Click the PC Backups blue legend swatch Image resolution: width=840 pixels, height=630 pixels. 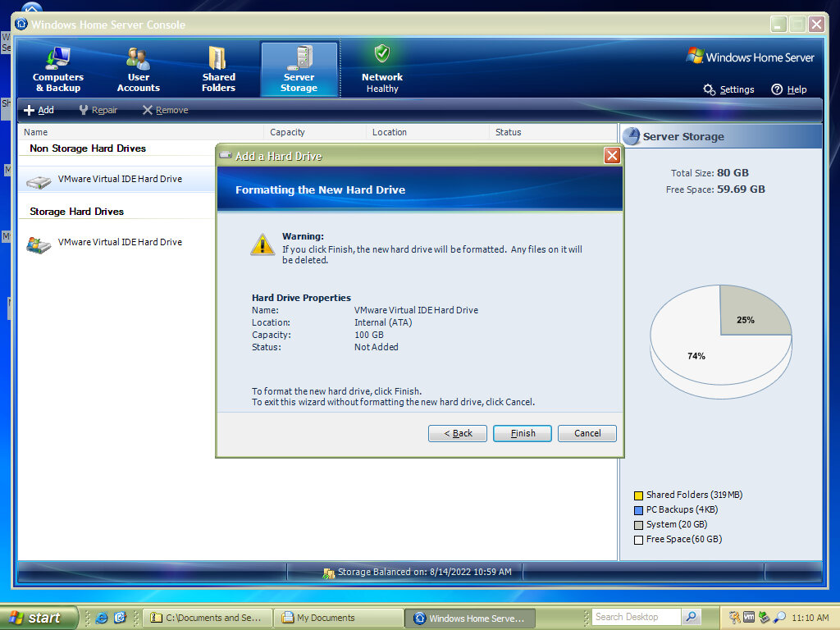[638, 510]
